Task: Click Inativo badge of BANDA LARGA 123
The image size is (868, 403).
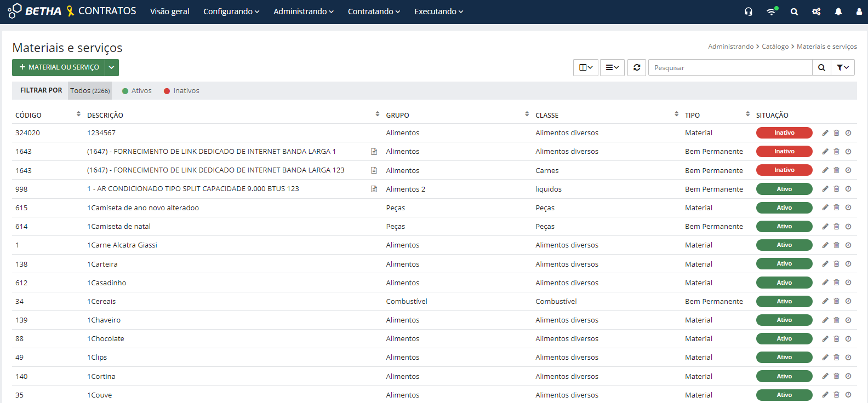Action: [784, 170]
